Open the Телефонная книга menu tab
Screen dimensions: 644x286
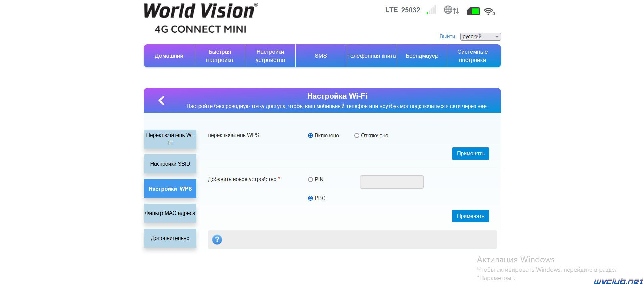point(371,56)
